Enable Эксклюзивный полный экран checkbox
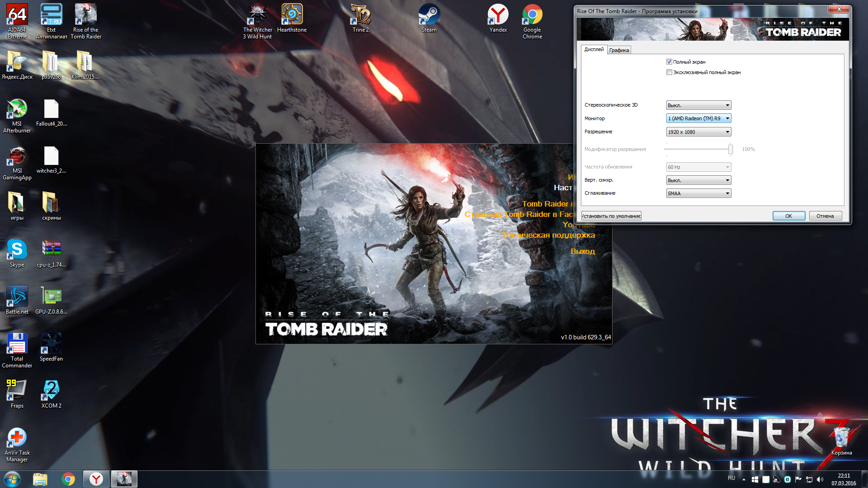The width and height of the screenshot is (868, 488). (x=669, y=72)
